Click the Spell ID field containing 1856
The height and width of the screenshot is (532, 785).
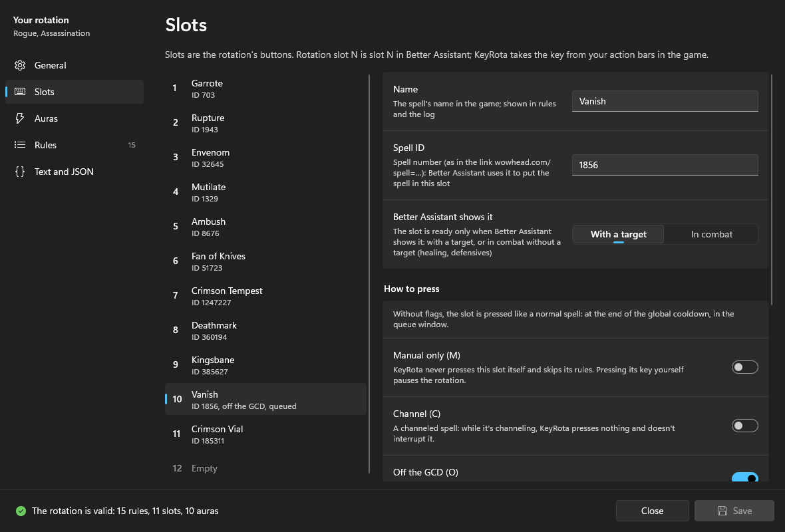(x=665, y=165)
